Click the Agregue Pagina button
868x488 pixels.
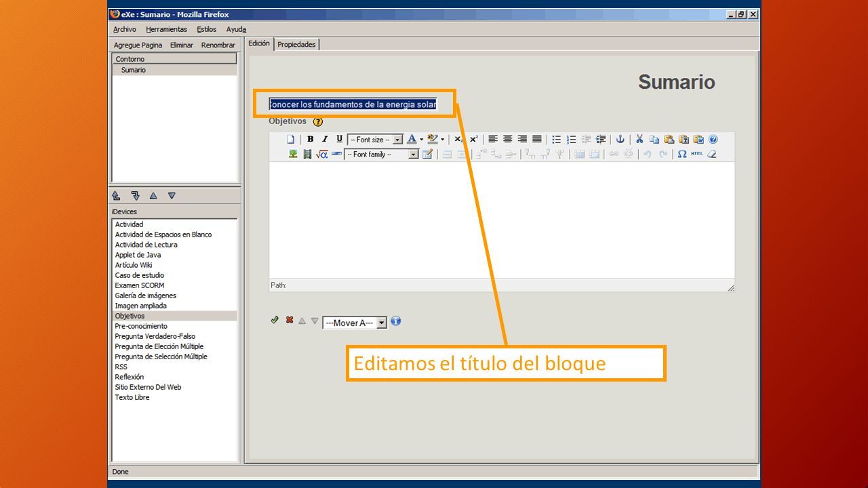coord(138,45)
